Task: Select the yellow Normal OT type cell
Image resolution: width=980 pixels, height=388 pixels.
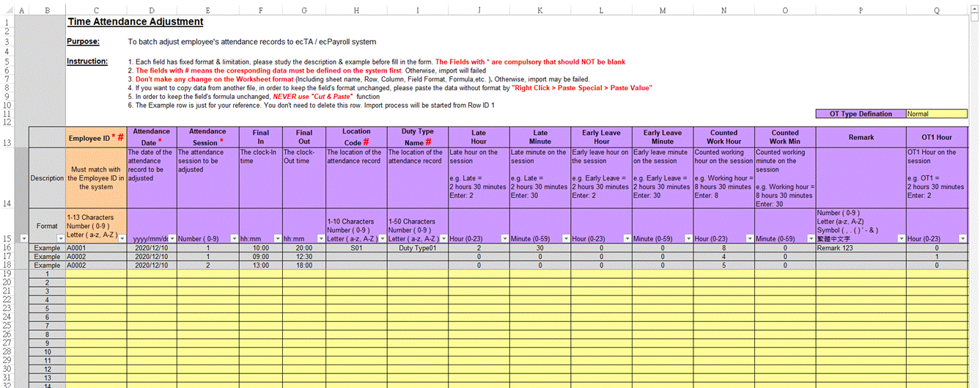Action: pos(936,114)
